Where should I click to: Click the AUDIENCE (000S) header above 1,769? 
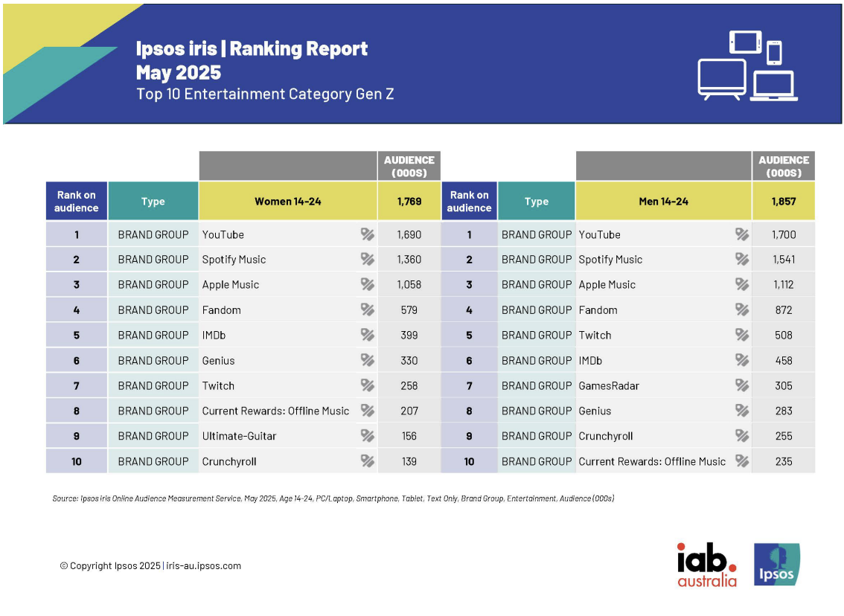tap(409, 166)
